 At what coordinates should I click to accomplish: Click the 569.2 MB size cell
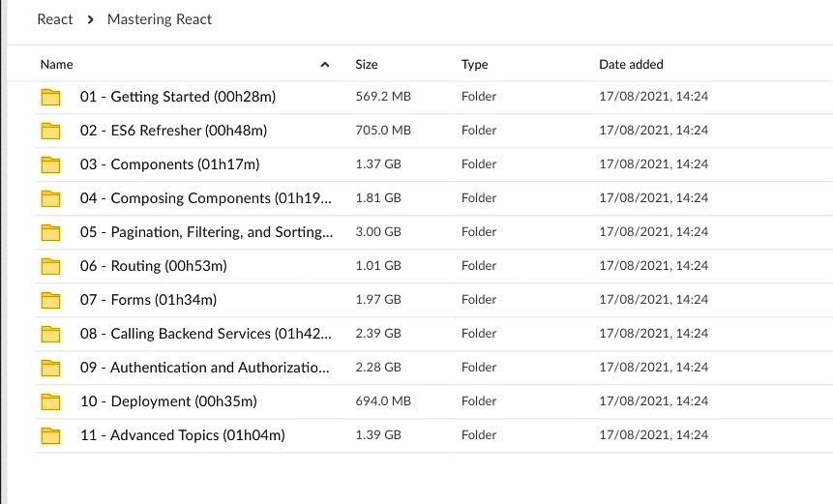(383, 96)
